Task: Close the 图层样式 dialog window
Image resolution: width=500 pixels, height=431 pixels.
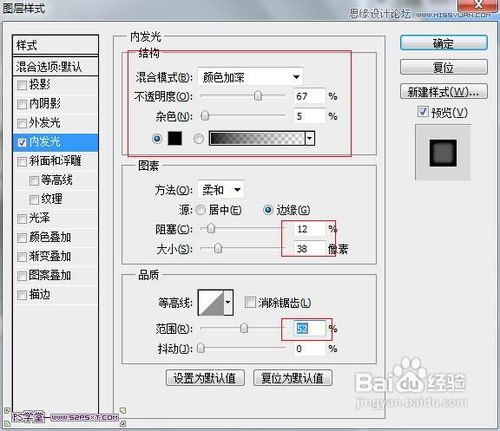Action: 479,5
